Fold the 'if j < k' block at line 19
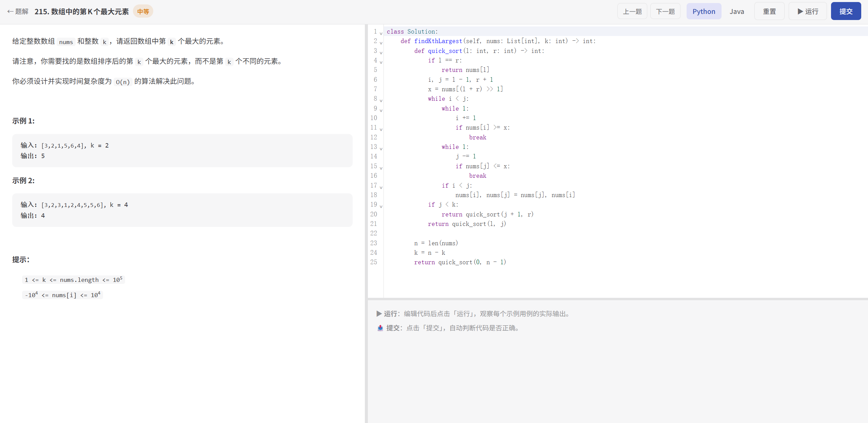This screenshot has height=423, width=868. tap(381, 206)
